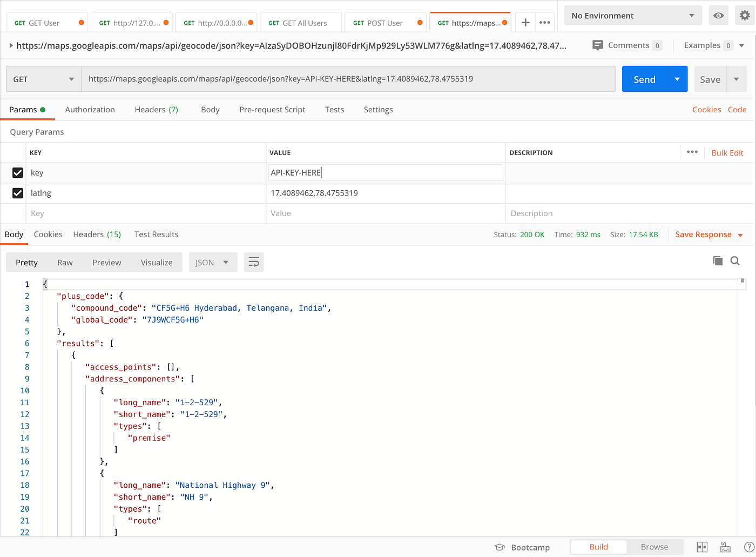Open tab options three-dot menu
This screenshot has width=756, height=557.
[544, 23]
